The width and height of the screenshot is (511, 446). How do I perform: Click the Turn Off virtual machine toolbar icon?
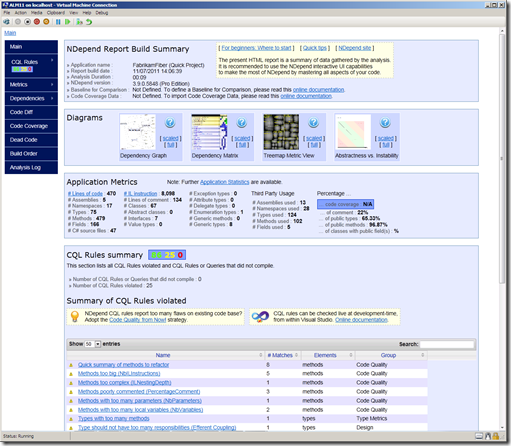(28, 22)
